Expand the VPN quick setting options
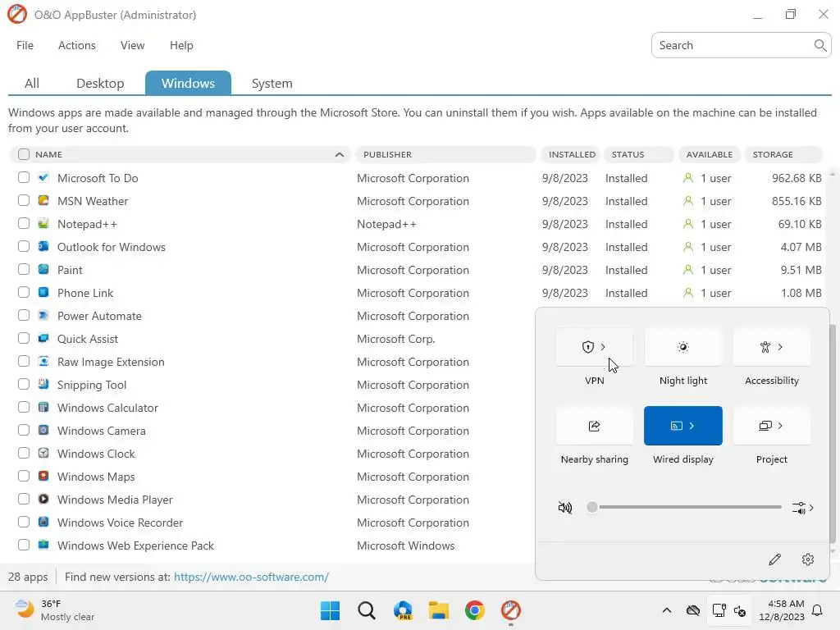This screenshot has width=840, height=630. click(x=604, y=347)
